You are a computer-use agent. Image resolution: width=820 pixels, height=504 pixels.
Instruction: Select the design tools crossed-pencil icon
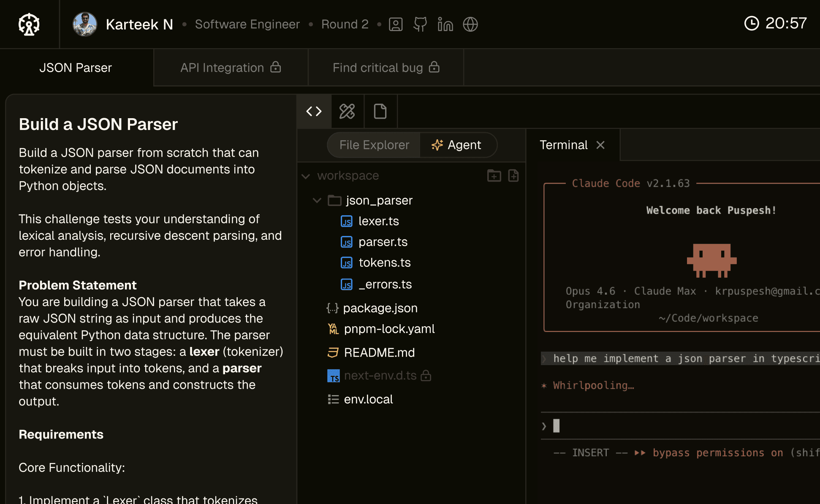click(x=347, y=111)
